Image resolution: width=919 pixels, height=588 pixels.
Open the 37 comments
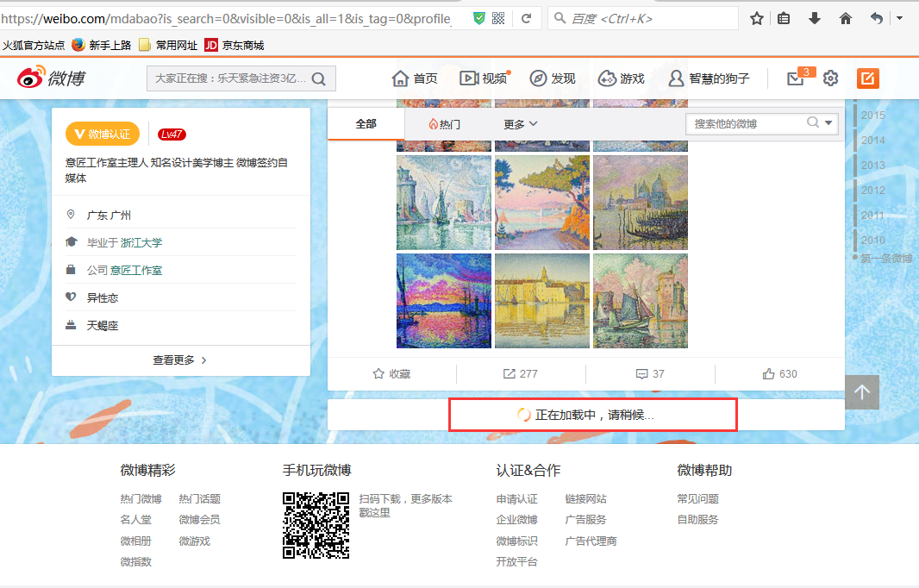(x=650, y=373)
